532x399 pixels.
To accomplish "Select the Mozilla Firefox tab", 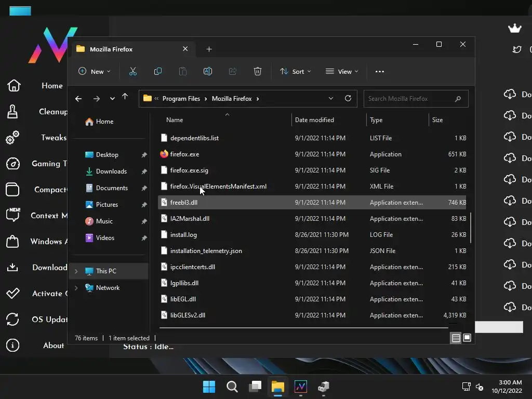I will pos(133,49).
